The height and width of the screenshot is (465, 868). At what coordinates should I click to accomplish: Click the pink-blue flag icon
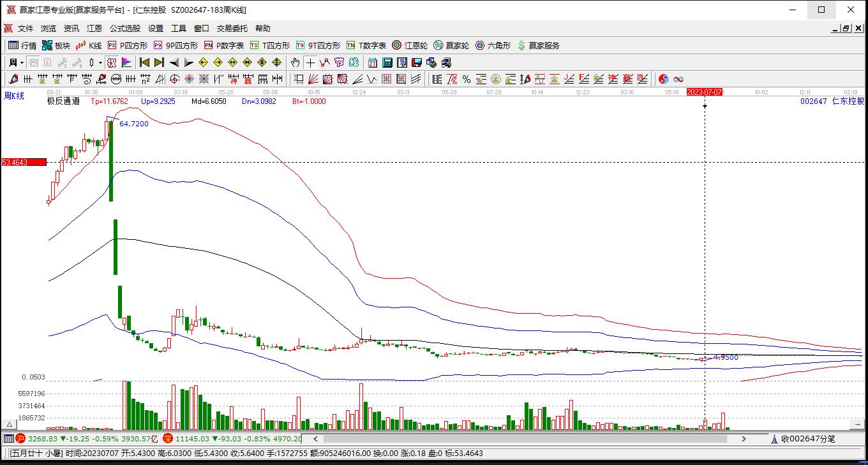[126, 63]
